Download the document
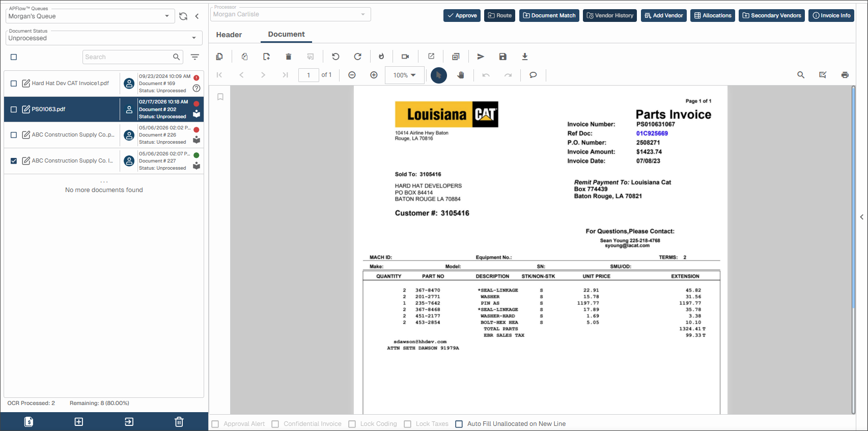868x431 pixels. [525, 57]
